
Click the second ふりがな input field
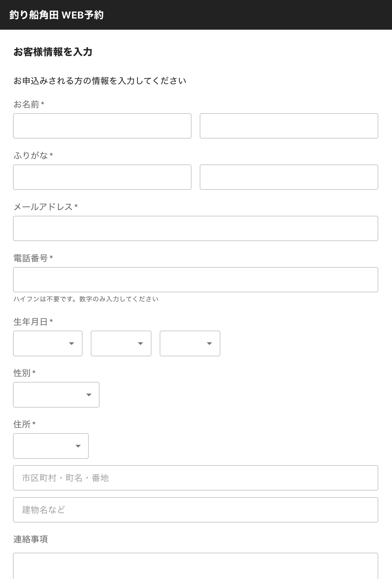(289, 177)
